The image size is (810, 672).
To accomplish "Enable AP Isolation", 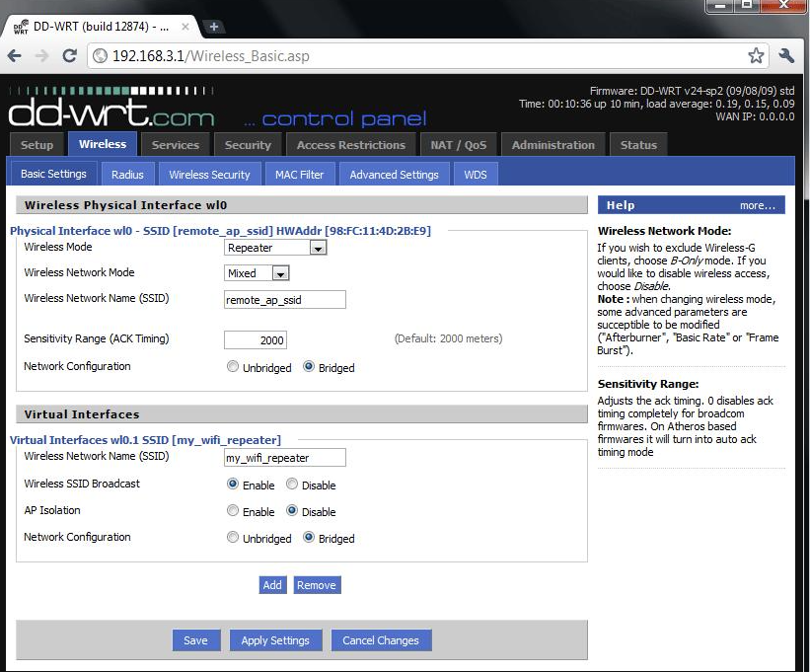I will [233, 511].
